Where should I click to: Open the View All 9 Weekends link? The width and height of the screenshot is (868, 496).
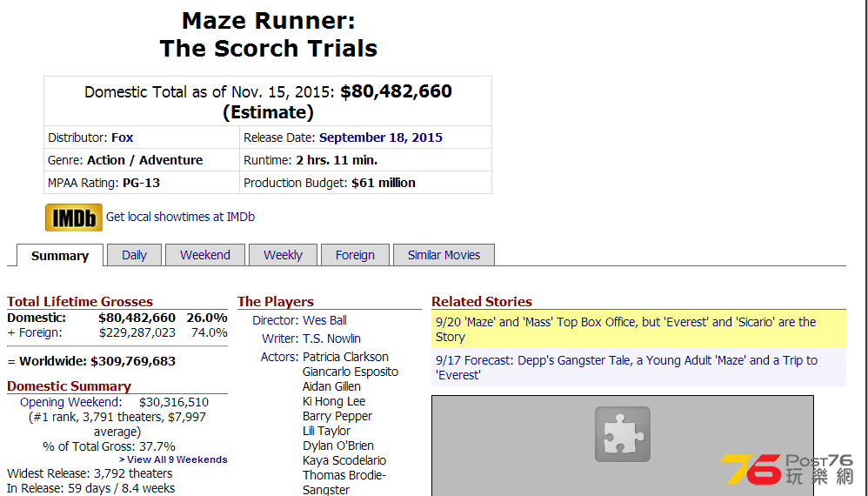point(173,460)
